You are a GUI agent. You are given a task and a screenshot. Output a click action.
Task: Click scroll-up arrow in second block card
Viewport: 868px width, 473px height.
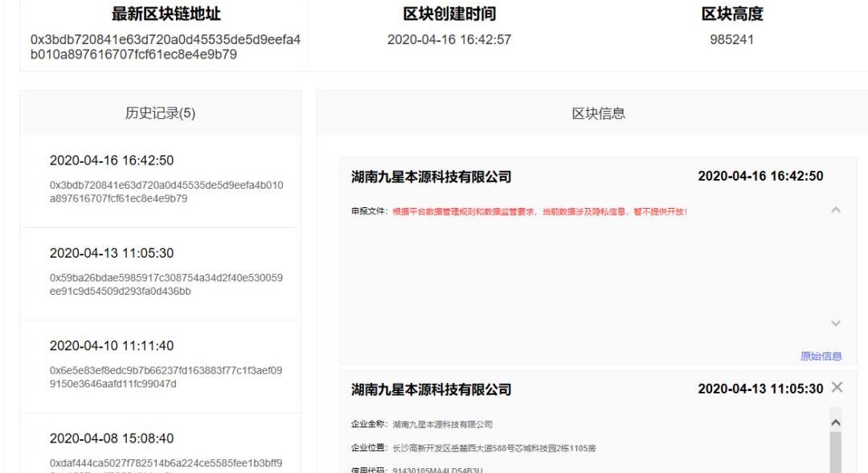point(836,422)
